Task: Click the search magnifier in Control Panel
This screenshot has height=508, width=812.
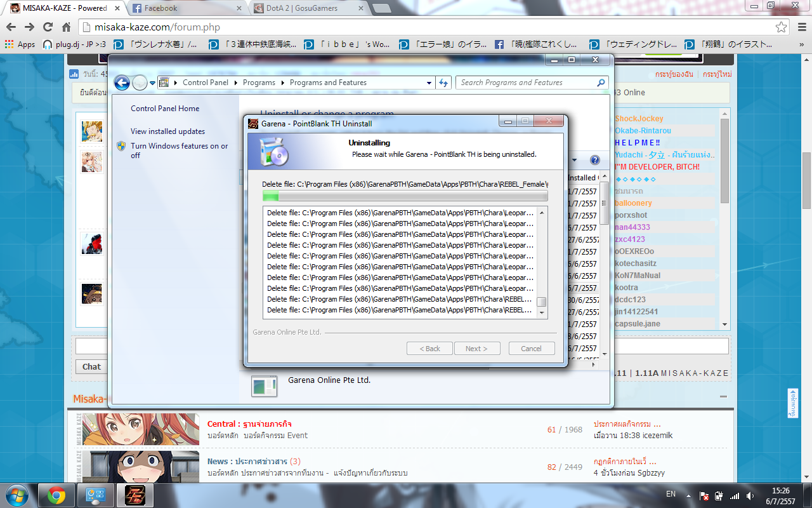Action: (x=601, y=83)
